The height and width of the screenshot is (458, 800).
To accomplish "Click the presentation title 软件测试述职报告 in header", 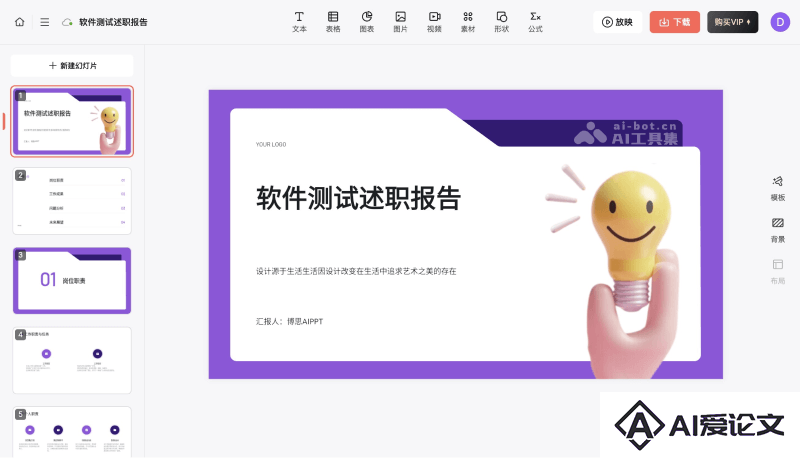I will point(113,22).
